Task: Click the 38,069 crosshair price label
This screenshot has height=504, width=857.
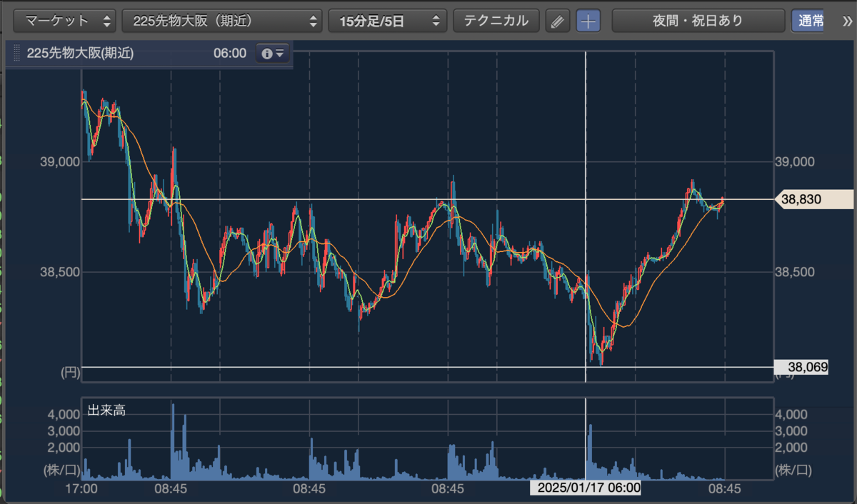Action: (x=801, y=368)
